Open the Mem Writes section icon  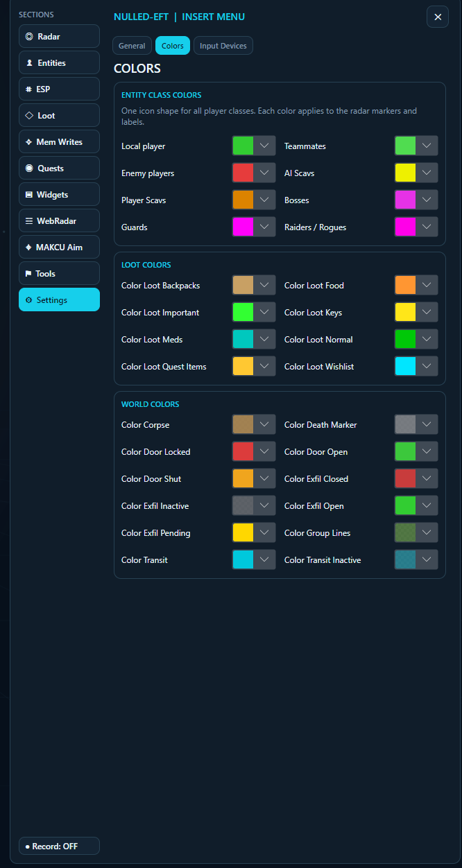pos(28,141)
